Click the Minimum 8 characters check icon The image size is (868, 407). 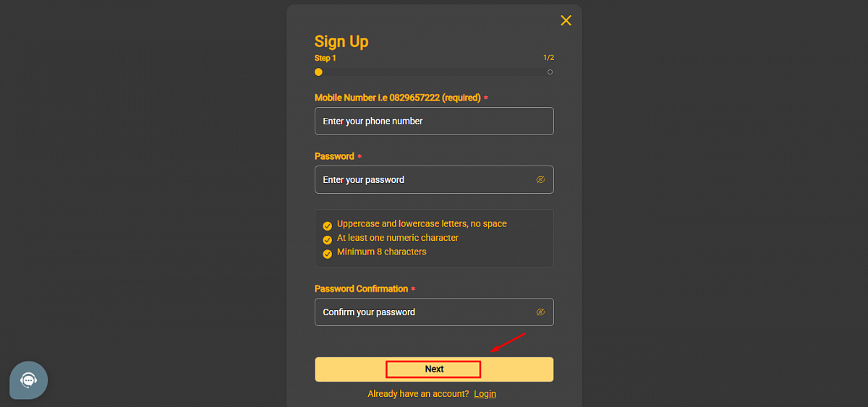click(x=327, y=254)
